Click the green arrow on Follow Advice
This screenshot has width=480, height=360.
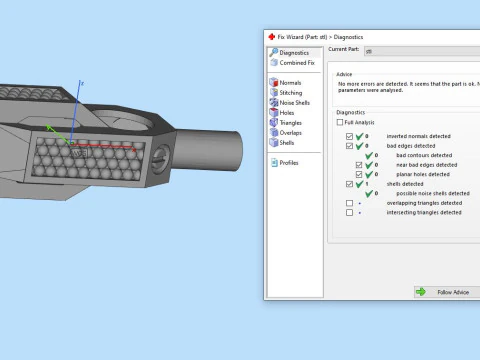(x=421, y=292)
